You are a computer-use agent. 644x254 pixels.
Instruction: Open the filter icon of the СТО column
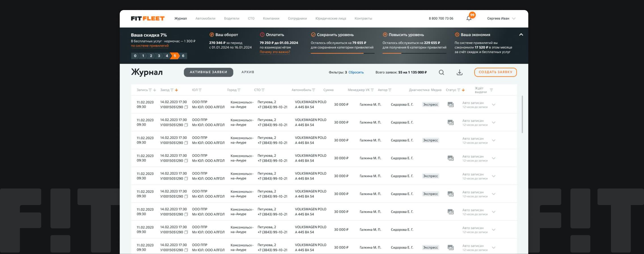tap(263, 90)
